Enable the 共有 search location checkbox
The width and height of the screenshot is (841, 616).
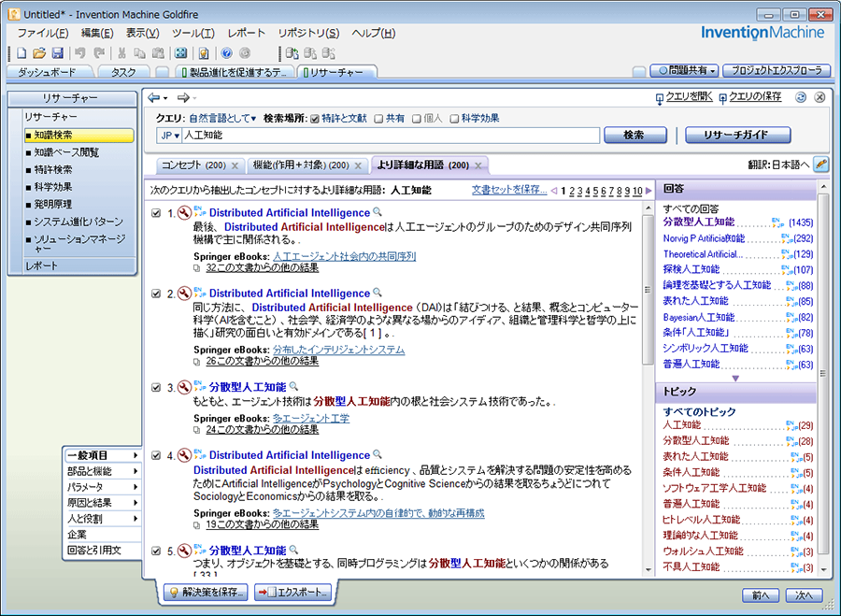378,119
